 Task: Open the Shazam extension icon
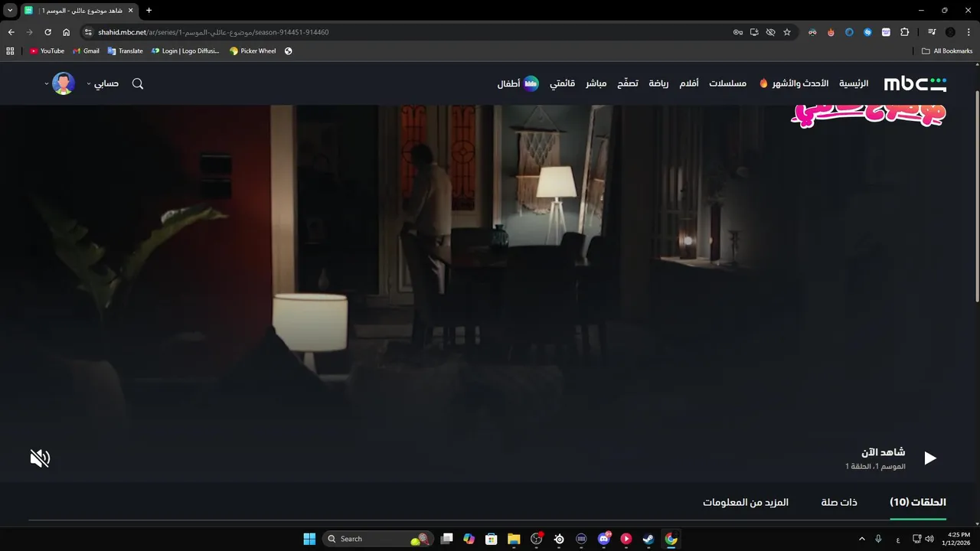pyautogui.click(x=867, y=32)
